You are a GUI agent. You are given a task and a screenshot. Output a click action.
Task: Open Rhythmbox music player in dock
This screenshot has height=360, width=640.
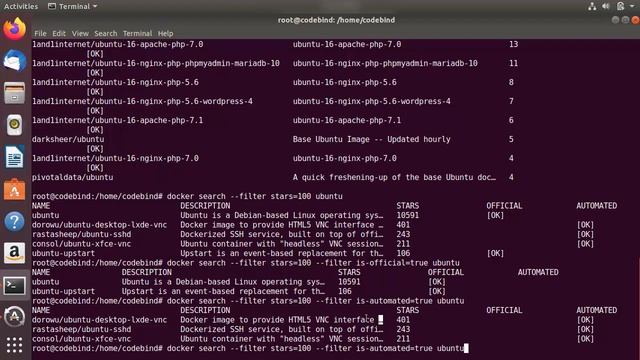(14, 124)
